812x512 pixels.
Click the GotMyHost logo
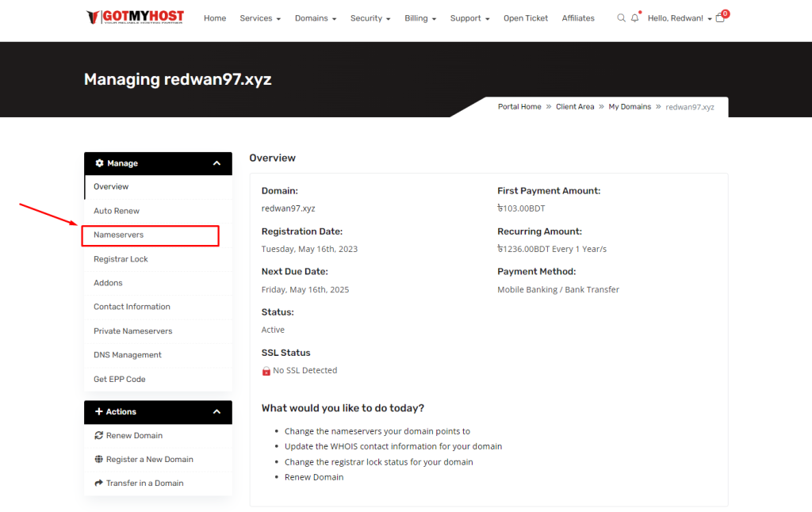135,17
